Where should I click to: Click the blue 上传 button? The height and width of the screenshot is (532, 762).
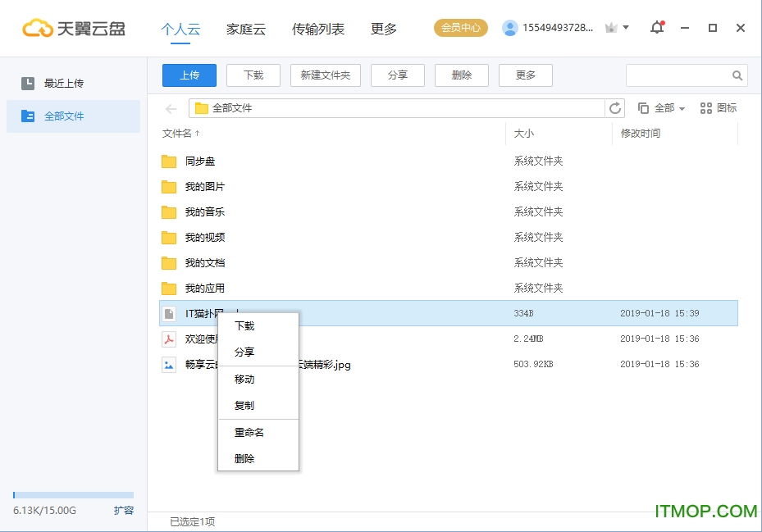click(x=189, y=75)
